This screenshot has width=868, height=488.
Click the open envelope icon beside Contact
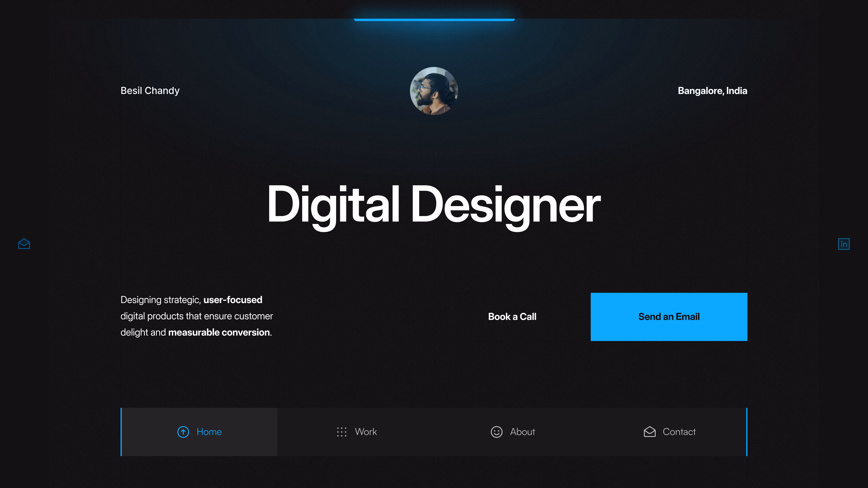pyautogui.click(x=649, y=432)
